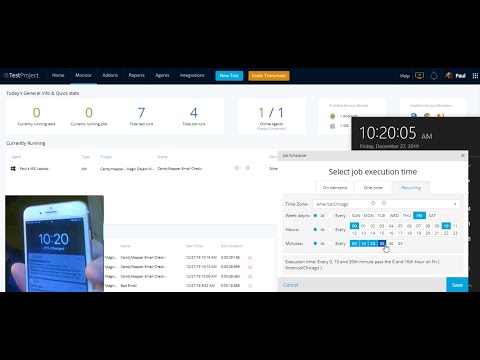Click failed status icon of 10:16 AM run
480x360 pixels.
250,257
